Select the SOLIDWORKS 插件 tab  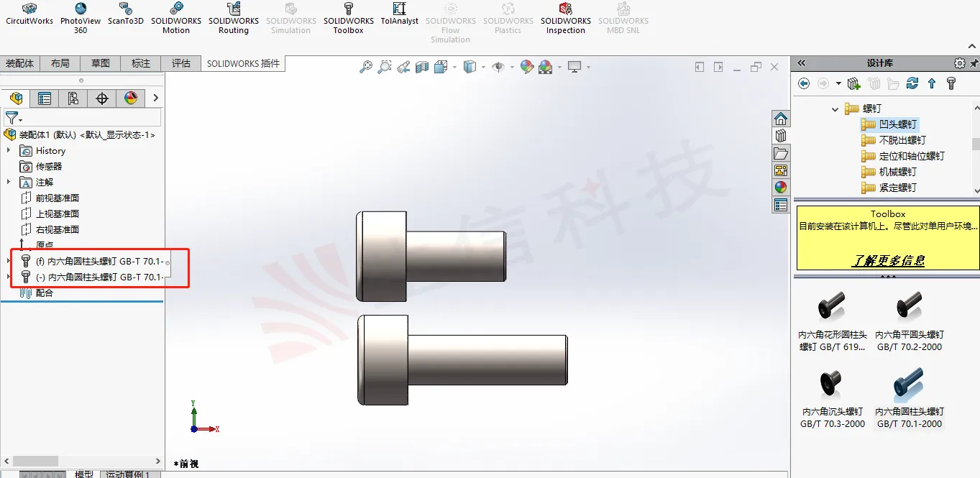pos(244,63)
